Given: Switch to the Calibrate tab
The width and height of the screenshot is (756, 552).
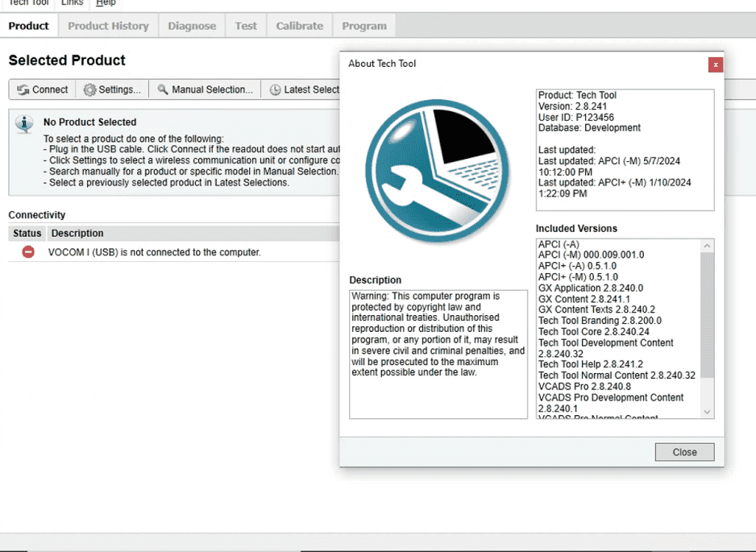Looking at the screenshot, I should coord(300,26).
